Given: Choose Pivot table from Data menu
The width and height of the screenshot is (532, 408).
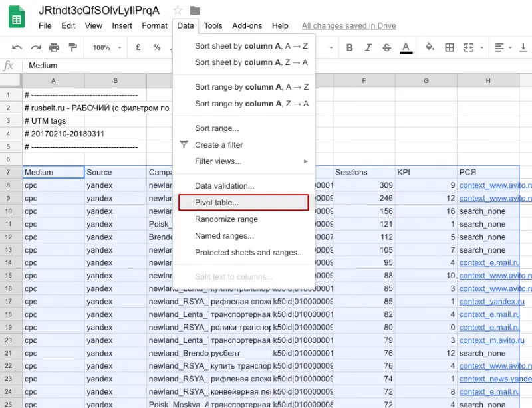Looking at the screenshot, I should (243, 203).
